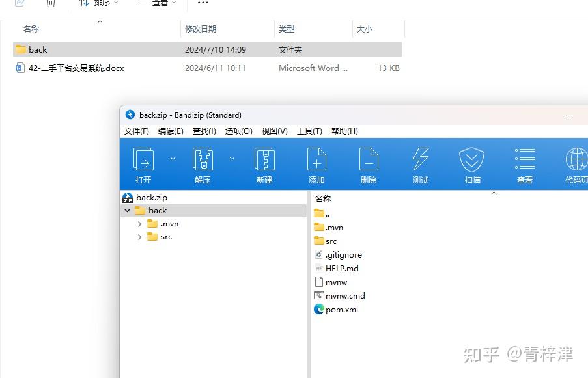This screenshot has width=588, height=378.
Task: Select the pom.xml file
Action: coord(336,310)
